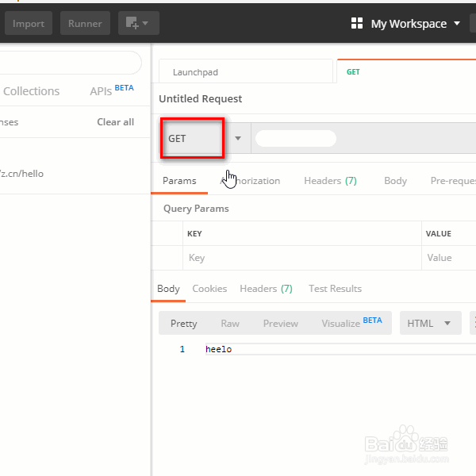
Task: Click the KEY column header
Action: [194, 234]
